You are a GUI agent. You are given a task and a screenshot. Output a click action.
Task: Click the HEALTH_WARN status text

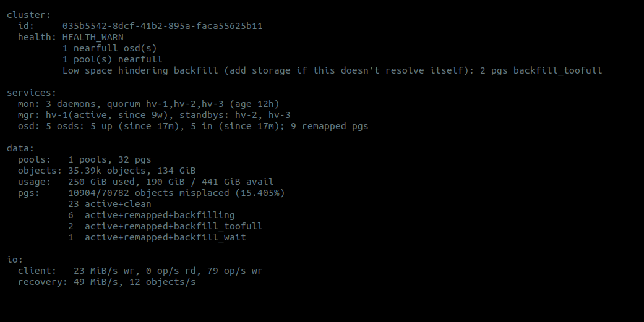93,37
